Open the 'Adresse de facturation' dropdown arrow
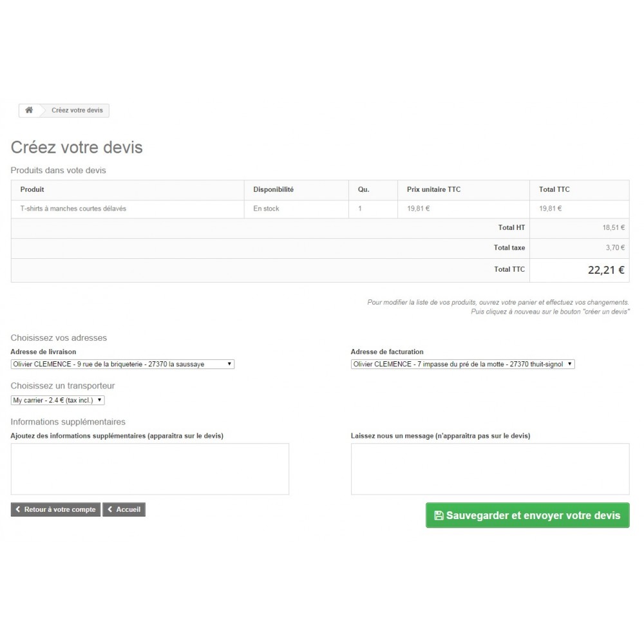The height and width of the screenshot is (644, 644). [x=569, y=364]
